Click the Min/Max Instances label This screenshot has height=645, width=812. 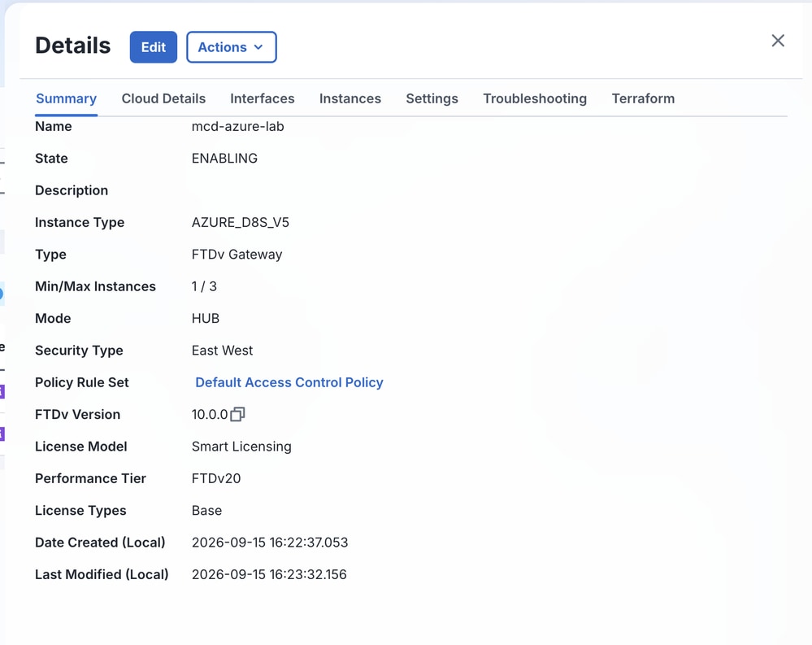95,286
